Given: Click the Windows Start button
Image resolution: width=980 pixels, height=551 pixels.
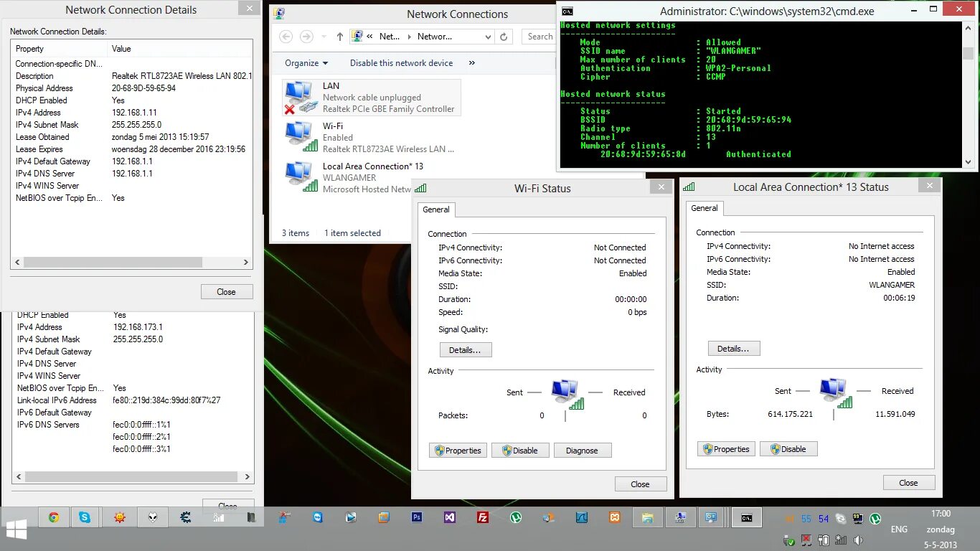Looking at the screenshot, I should point(16,530).
